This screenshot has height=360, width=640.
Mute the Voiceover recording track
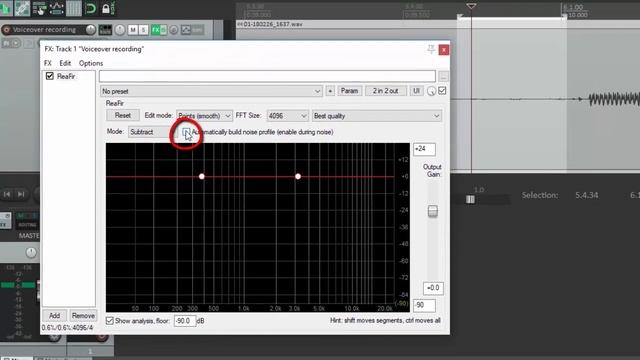pos(133,30)
